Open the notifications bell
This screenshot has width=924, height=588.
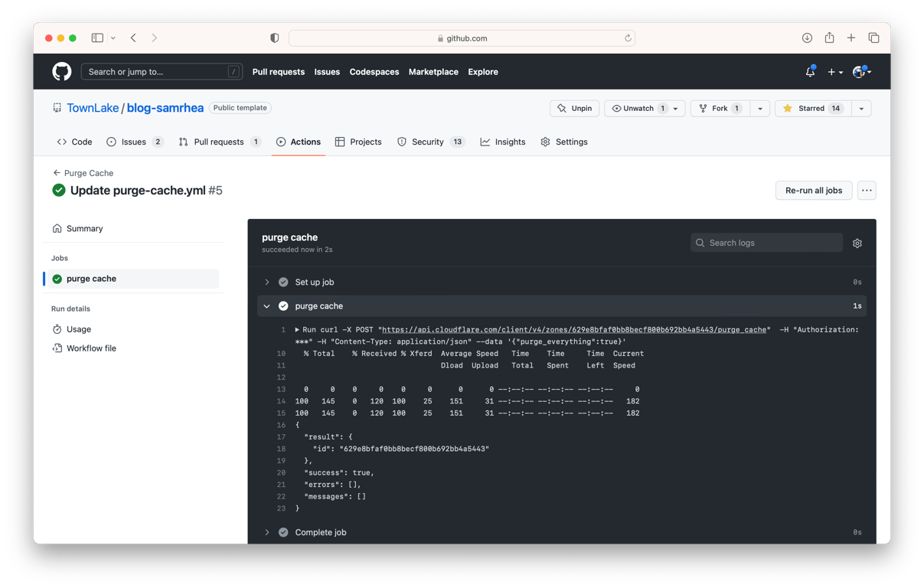[x=809, y=71]
